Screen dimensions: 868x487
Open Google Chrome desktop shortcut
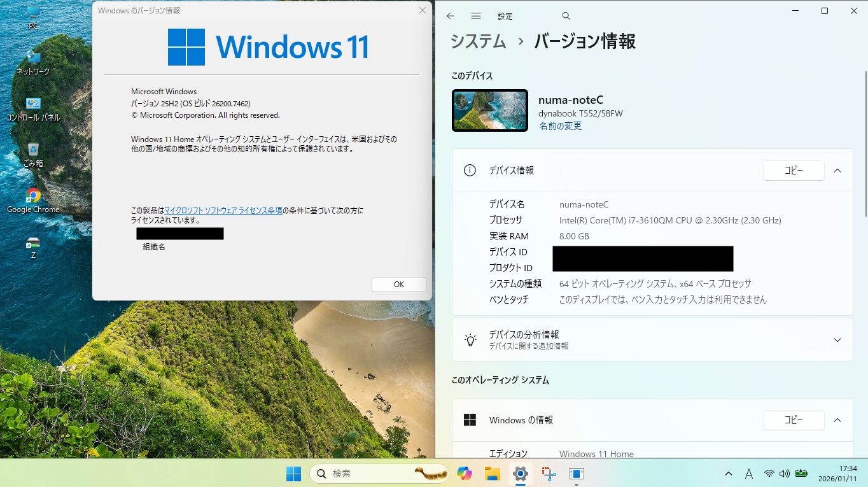point(33,196)
